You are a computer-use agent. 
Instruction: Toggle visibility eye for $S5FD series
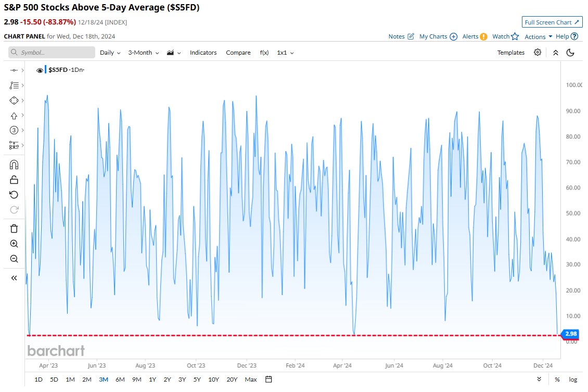(40, 70)
